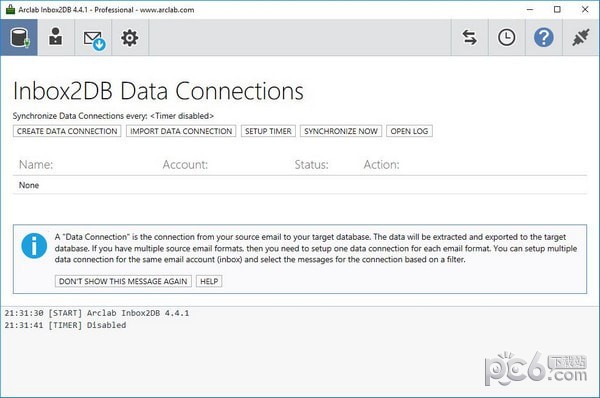Screen dimensions: 600x398
Task: Open the Data Connections database icon
Action: (x=19, y=38)
